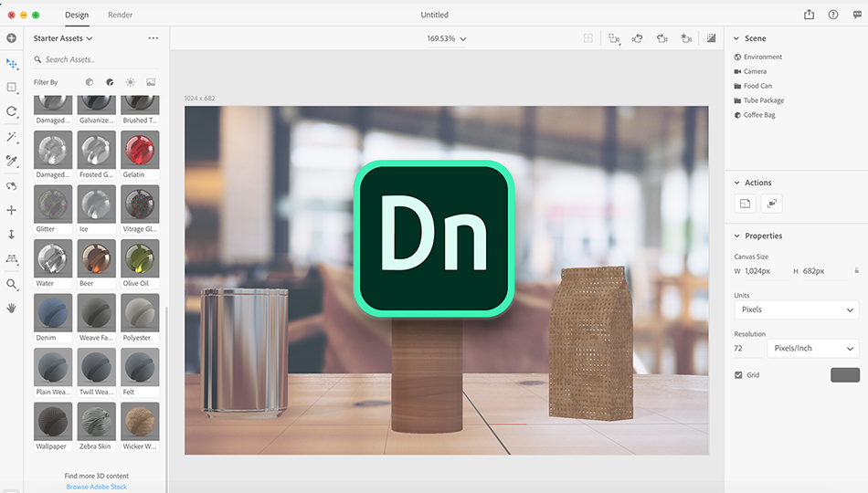
Task: Filter assets by models icon
Action: tap(90, 82)
